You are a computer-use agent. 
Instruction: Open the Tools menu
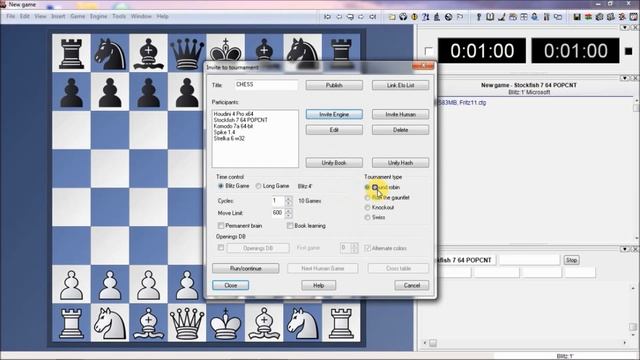(119, 16)
